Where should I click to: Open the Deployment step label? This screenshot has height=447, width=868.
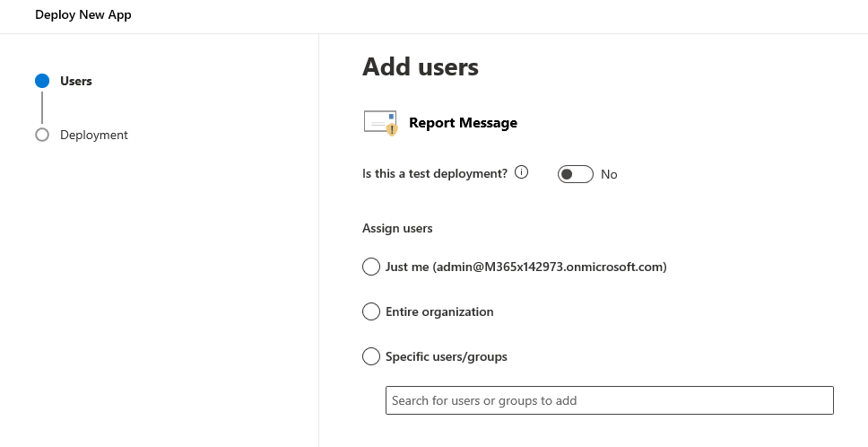94,135
